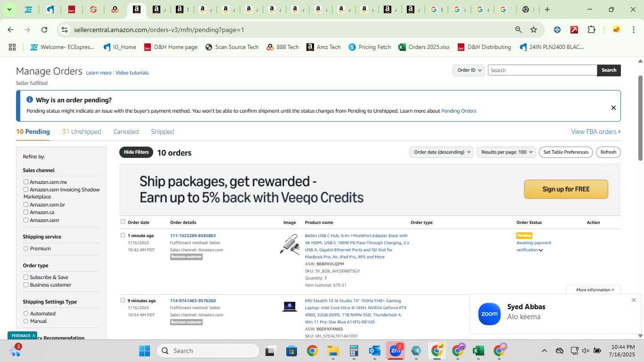
Task: Open File Explorer from the taskbar
Action: pos(333,351)
